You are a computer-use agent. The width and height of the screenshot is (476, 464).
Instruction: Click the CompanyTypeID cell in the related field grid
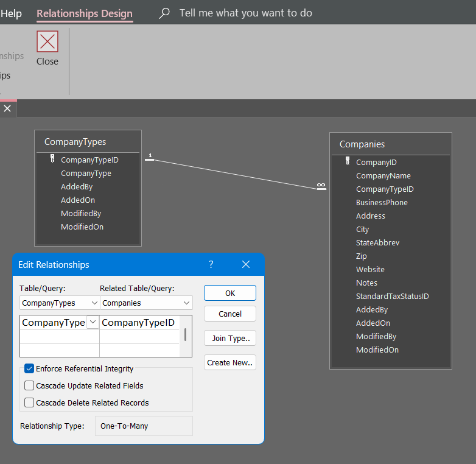pyautogui.click(x=139, y=323)
